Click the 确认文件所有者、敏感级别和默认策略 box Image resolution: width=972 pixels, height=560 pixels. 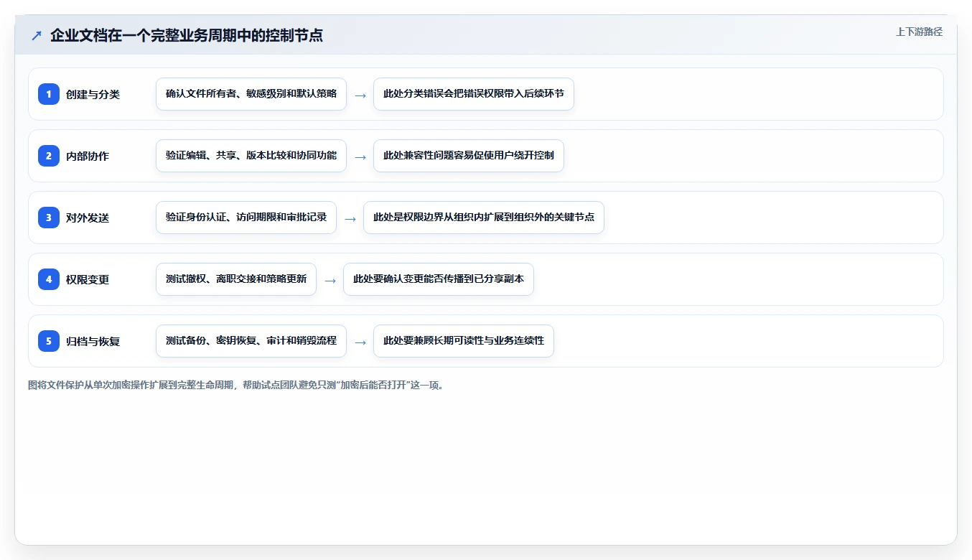point(251,94)
